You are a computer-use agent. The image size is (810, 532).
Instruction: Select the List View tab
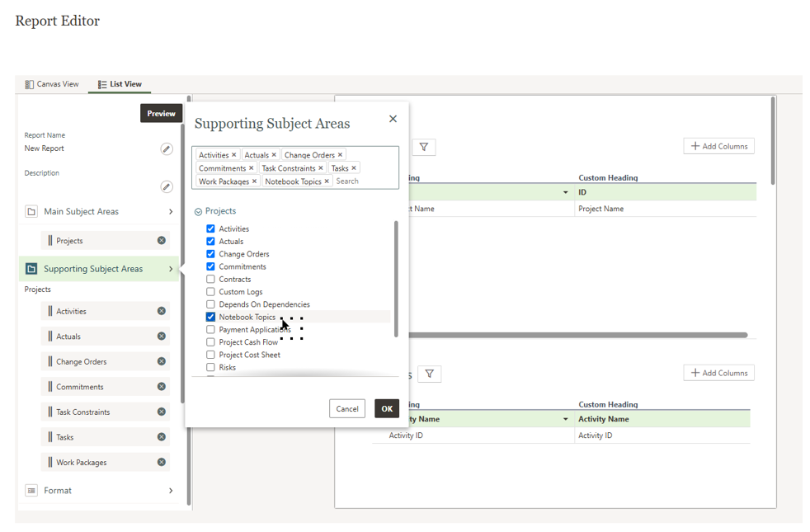pos(120,84)
